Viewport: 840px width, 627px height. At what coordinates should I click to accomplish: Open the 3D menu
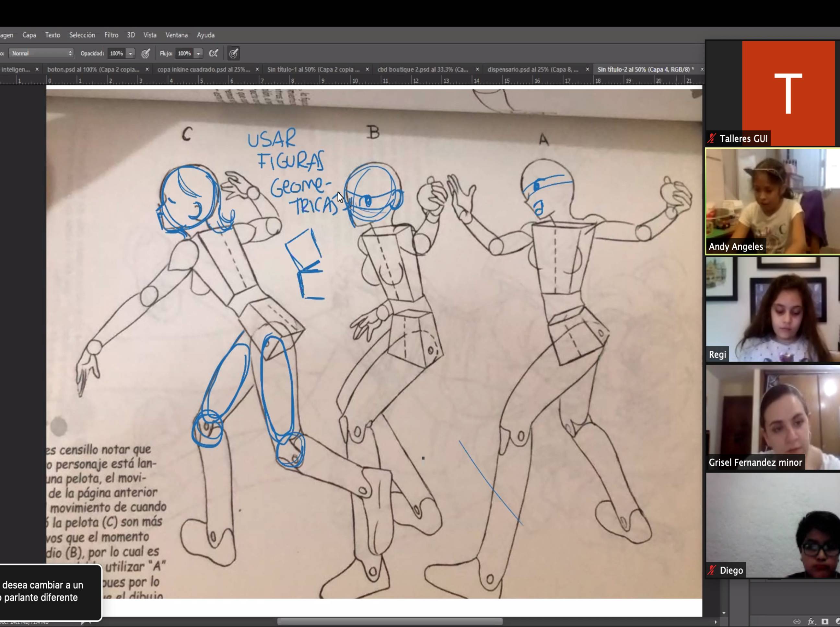131,35
